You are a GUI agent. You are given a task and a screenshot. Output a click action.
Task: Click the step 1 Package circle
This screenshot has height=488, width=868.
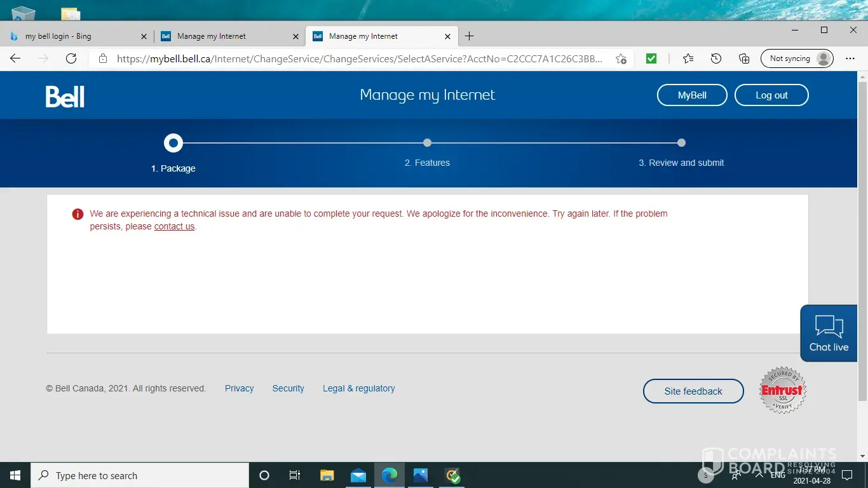click(173, 143)
